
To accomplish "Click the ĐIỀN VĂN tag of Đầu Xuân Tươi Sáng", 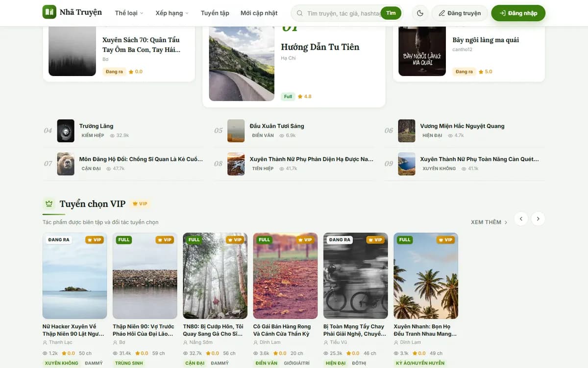I will 263,135.
